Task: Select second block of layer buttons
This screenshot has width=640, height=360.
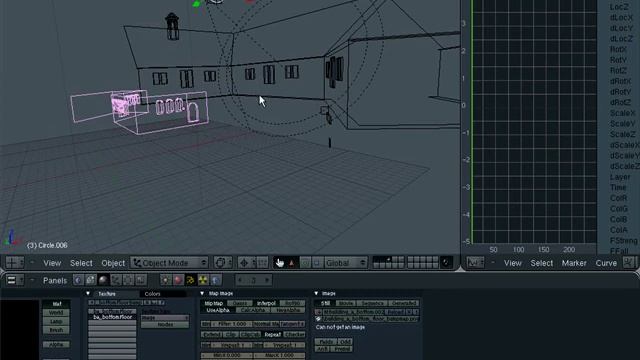Action: point(423,262)
